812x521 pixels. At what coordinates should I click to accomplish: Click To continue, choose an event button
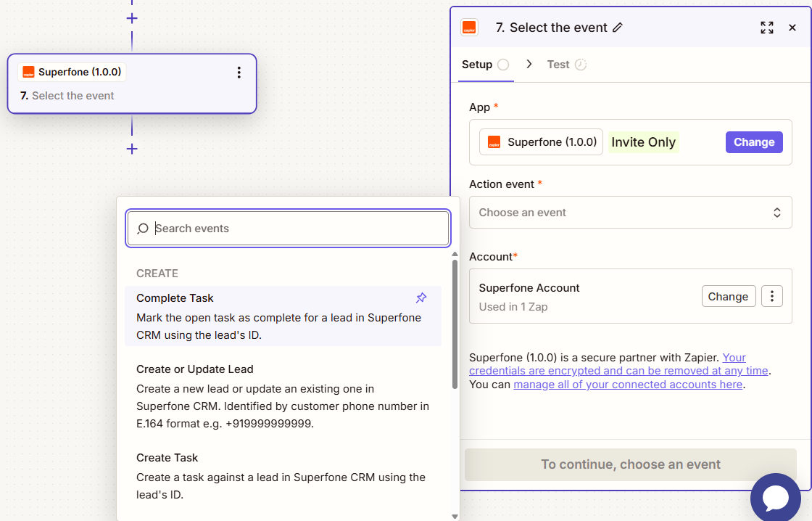tap(630, 464)
